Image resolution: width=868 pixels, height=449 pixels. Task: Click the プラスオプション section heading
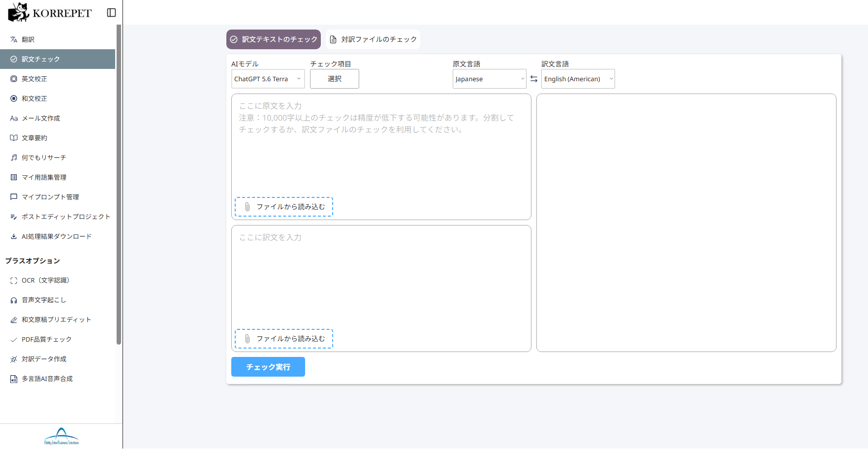(32, 261)
